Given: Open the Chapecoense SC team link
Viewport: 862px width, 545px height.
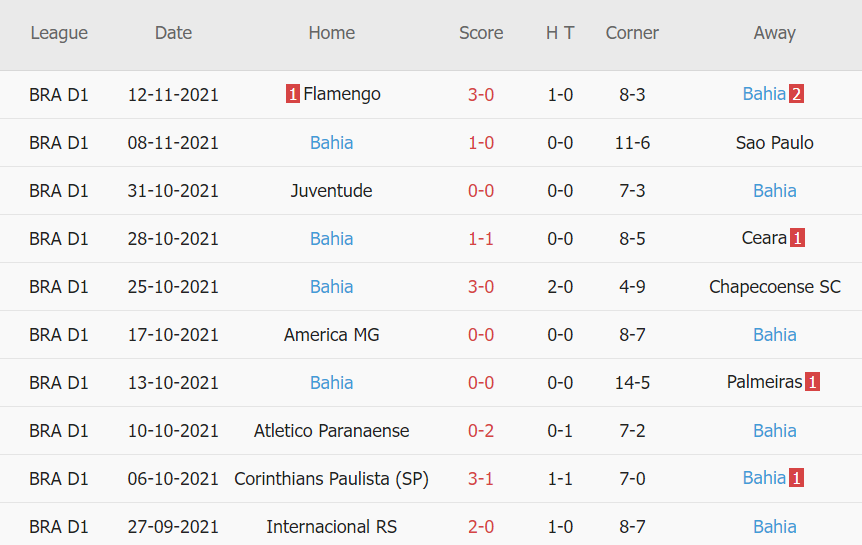Looking at the screenshot, I should (x=774, y=286).
